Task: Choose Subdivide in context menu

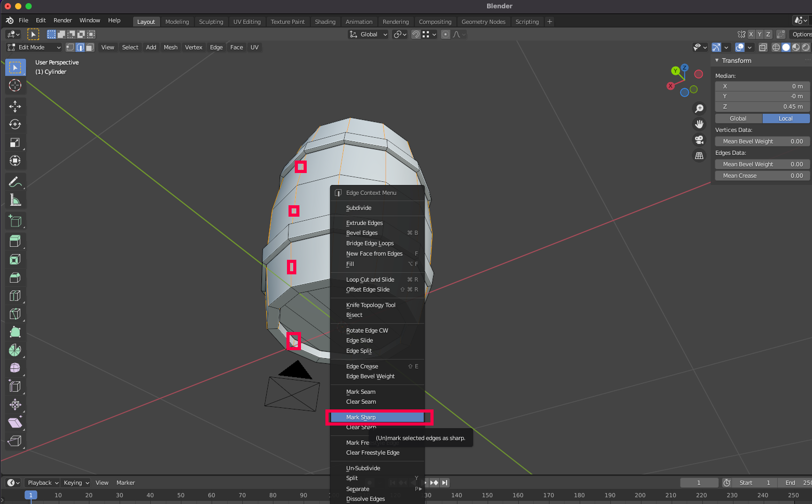Action: click(377, 208)
